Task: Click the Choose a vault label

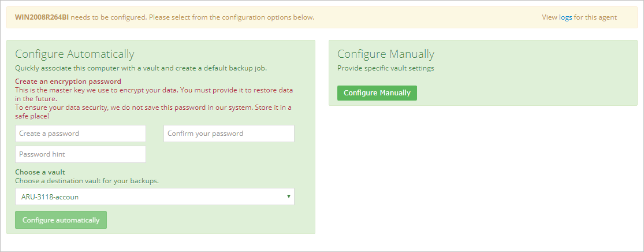Action: point(40,172)
